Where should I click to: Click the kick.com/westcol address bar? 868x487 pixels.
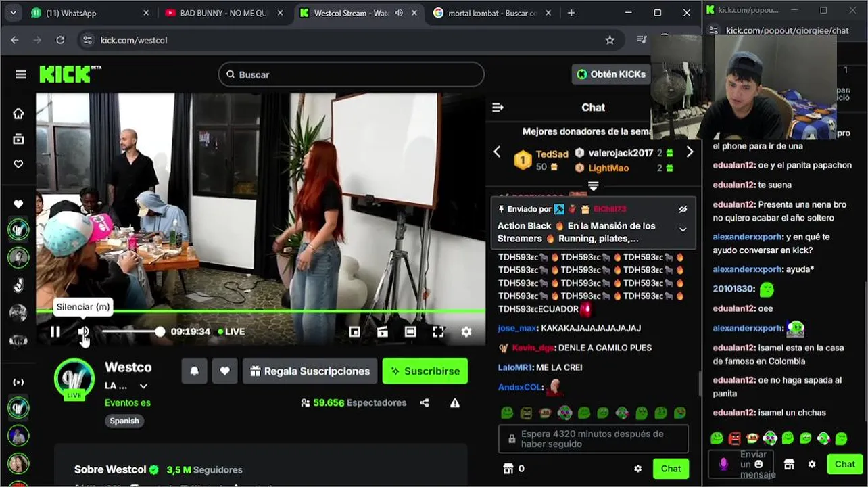[x=352, y=40]
